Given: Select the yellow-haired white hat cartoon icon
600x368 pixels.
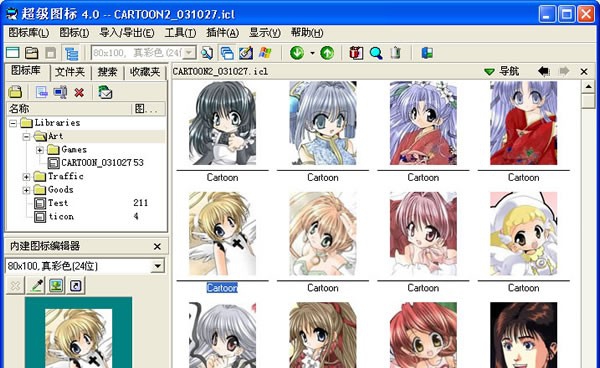Looking at the screenshot, I should (x=523, y=234).
